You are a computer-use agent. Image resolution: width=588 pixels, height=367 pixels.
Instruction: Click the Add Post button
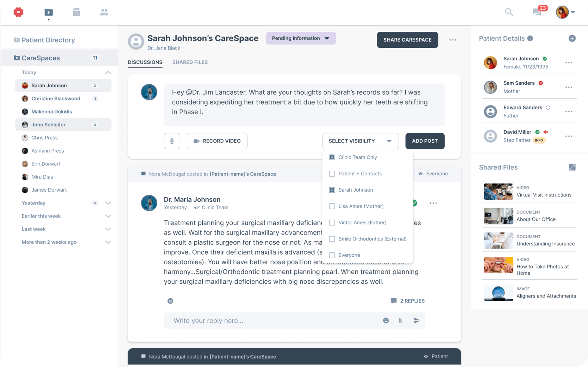pyautogui.click(x=425, y=141)
